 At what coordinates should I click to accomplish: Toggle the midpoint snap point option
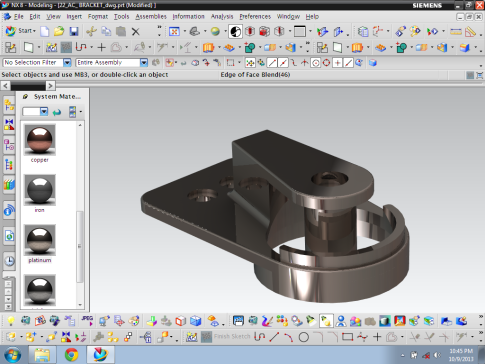(283, 63)
